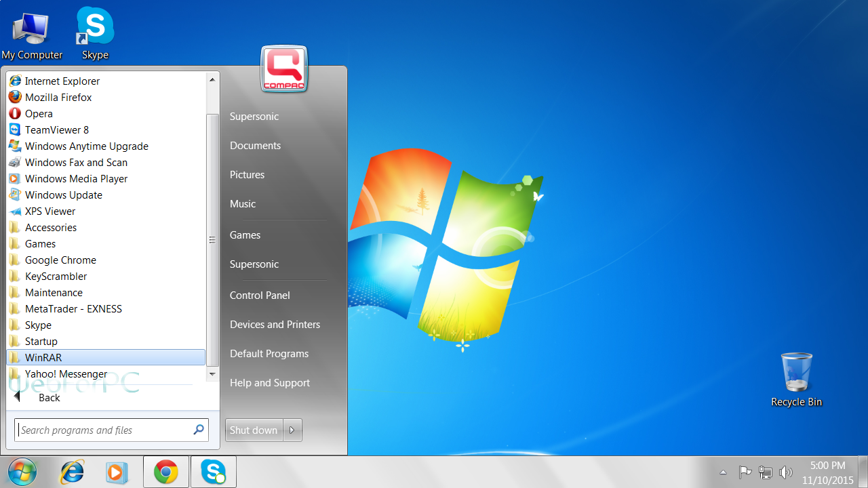Launch Google Chrome from the taskbar
This screenshot has height=488, width=868.
click(165, 472)
